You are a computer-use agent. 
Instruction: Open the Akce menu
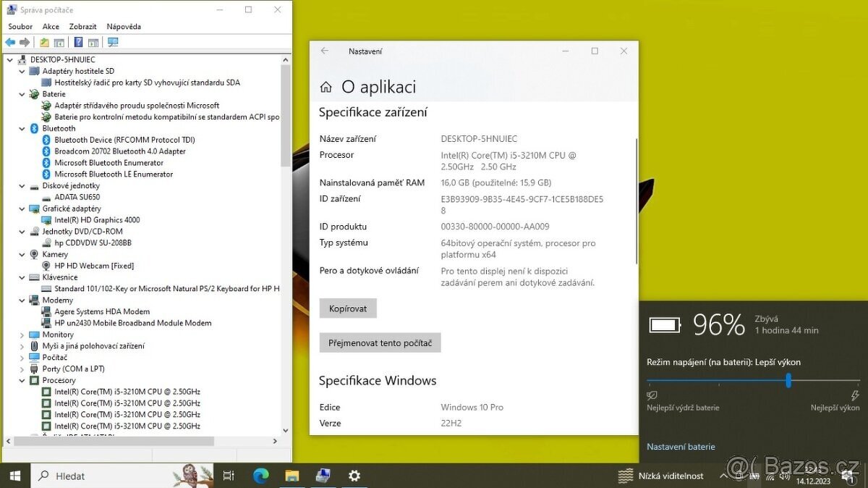point(51,26)
